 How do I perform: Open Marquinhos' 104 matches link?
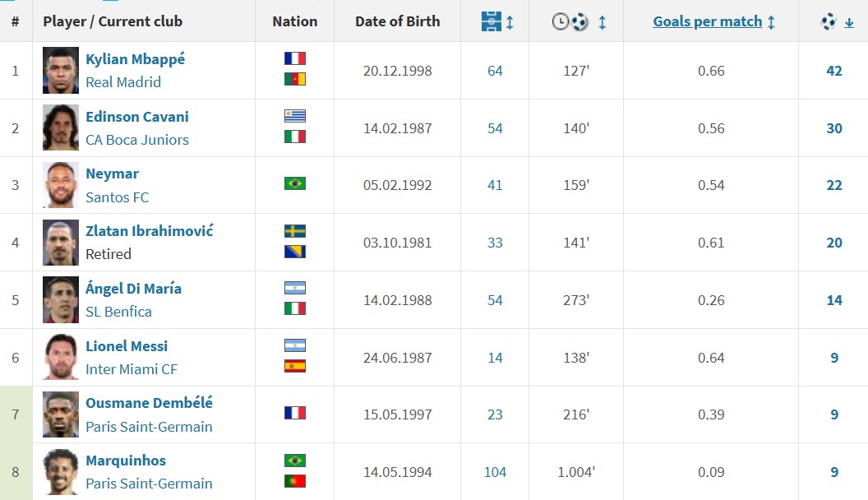[495, 472]
